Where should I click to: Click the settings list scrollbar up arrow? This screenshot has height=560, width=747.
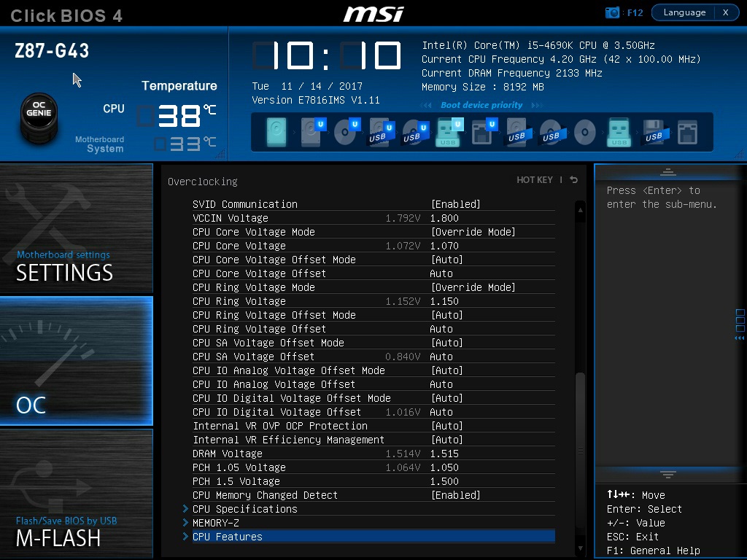[580, 209]
